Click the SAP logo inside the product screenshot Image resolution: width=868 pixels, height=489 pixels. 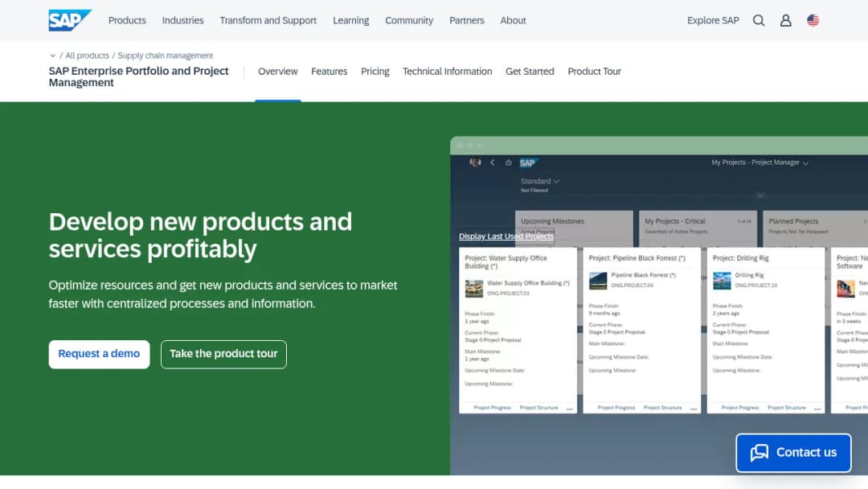point(529,162)
